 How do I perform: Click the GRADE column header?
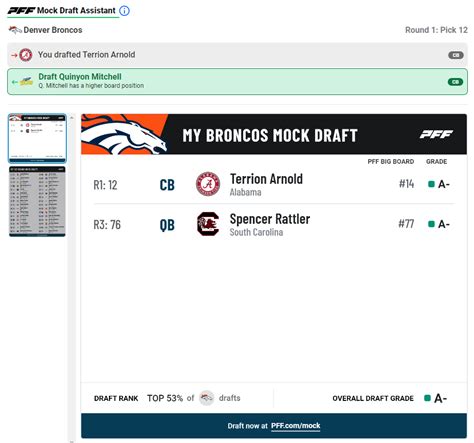click(x=436, y=162)
